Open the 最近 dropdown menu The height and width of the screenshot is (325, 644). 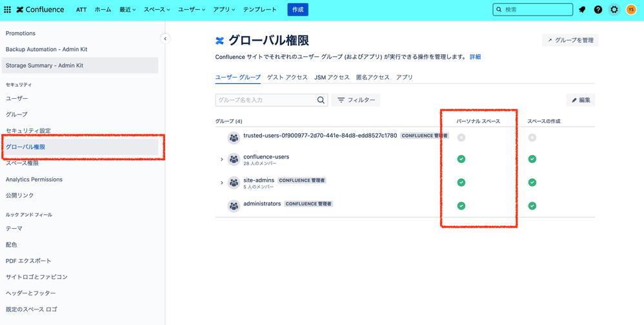(x=127, y=10)
